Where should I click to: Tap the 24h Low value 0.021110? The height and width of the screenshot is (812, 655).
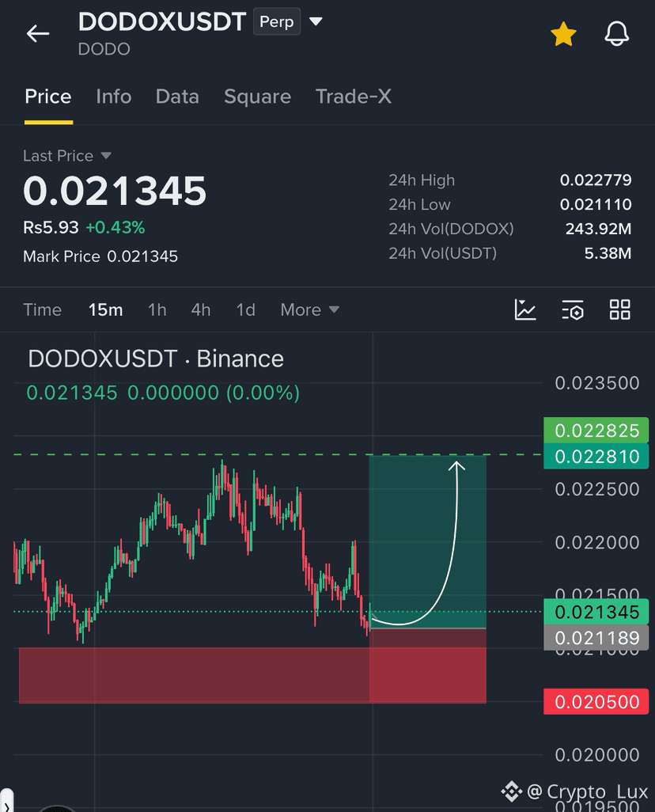[x=596, y=204]
